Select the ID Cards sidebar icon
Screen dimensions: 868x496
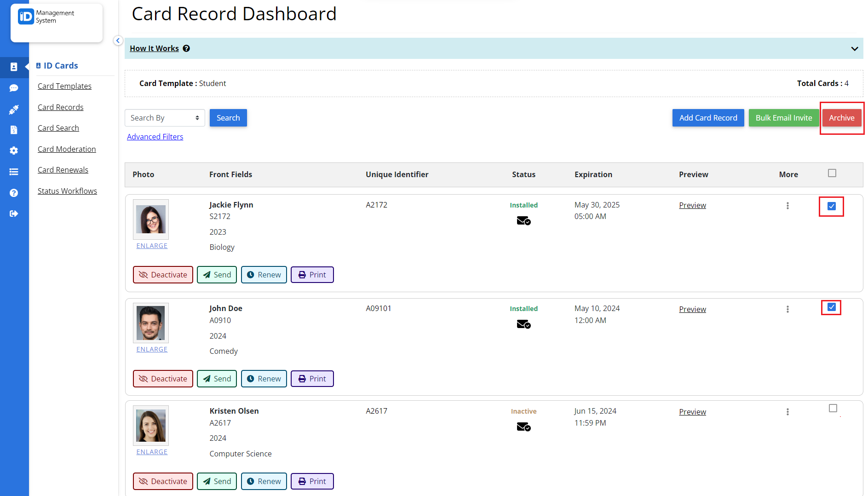[14, 67]
